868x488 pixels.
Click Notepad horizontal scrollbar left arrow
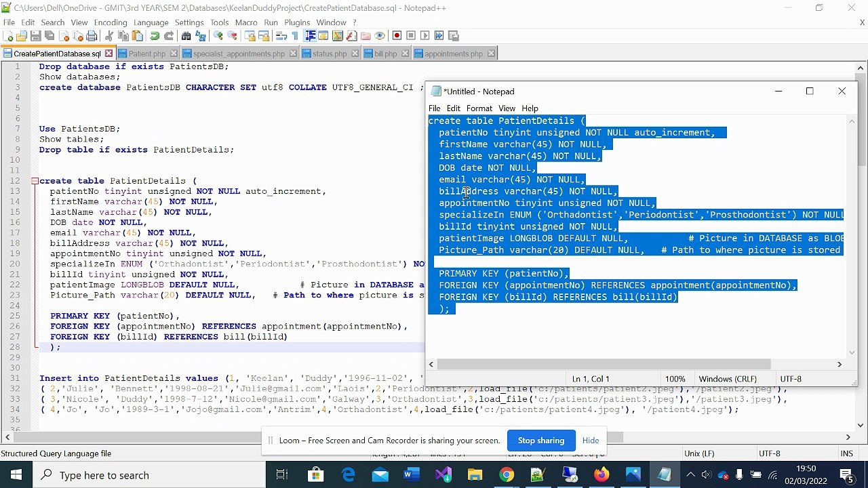pyautogui.click(x=431, y=365)
